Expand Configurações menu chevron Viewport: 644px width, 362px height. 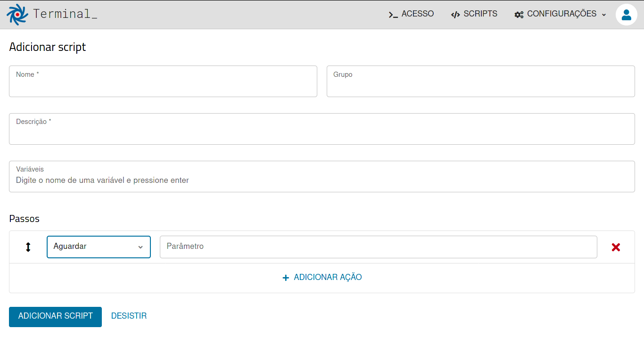(604, 15)
